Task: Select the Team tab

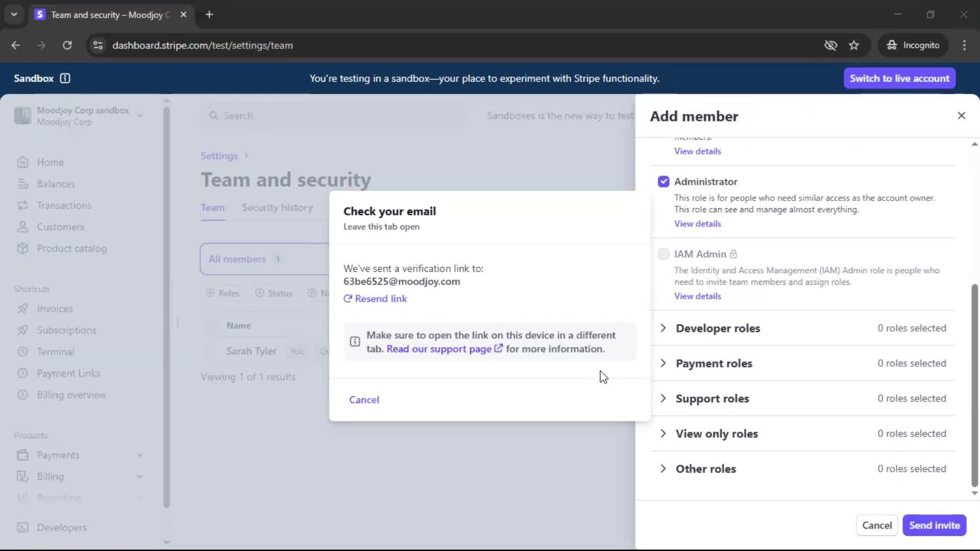Action: [212, 208]
